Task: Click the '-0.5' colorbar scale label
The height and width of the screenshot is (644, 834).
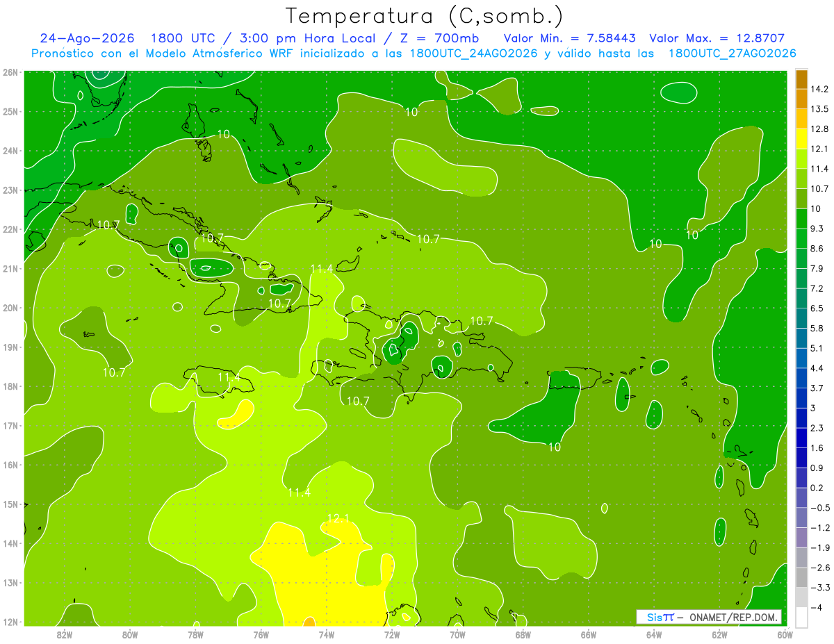Action: [x=819, y=508]
